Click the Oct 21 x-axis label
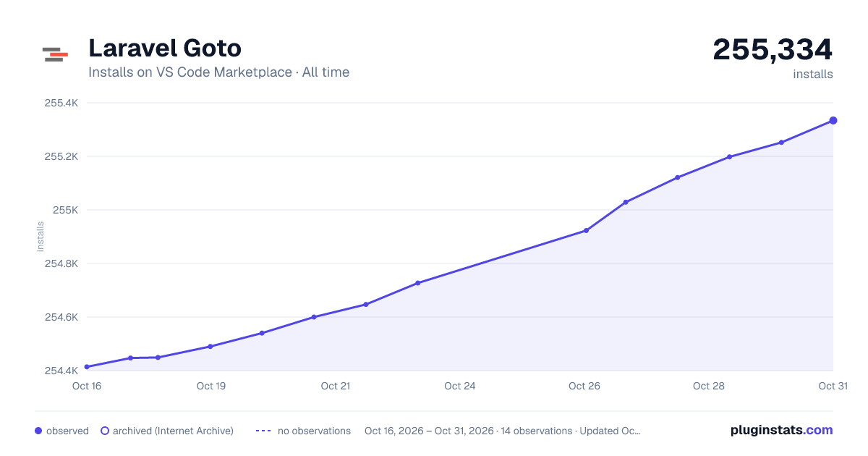The width and height of the screenshot is (868, 456). click(336, 386)
